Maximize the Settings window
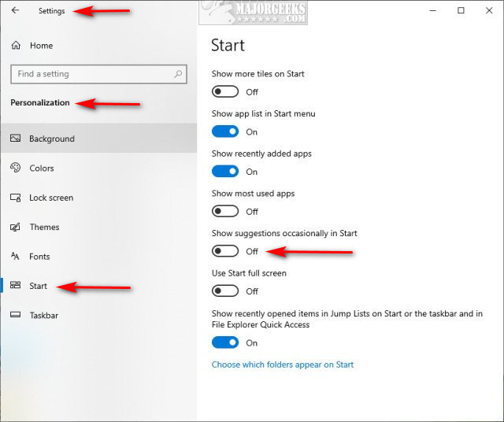Viewport: 504px width, 422px height. tap(461, 10)
